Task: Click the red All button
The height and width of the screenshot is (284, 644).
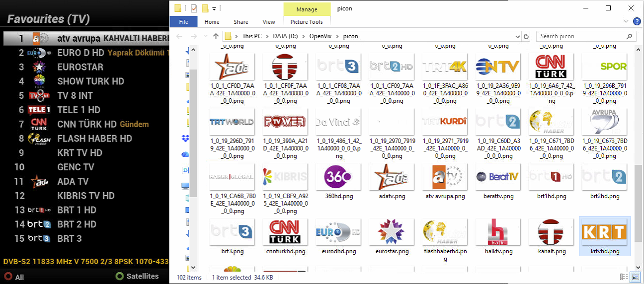Action: pos(14,277)
